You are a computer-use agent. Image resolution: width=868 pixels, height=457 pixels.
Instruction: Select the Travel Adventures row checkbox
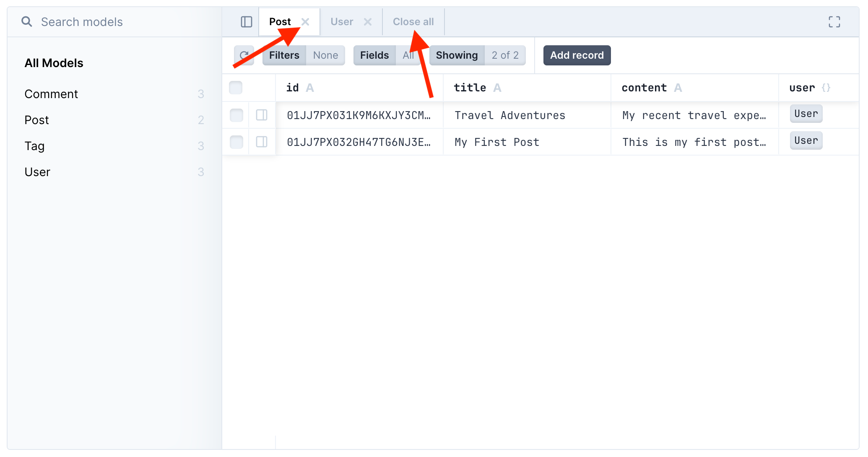coord(236,115)
